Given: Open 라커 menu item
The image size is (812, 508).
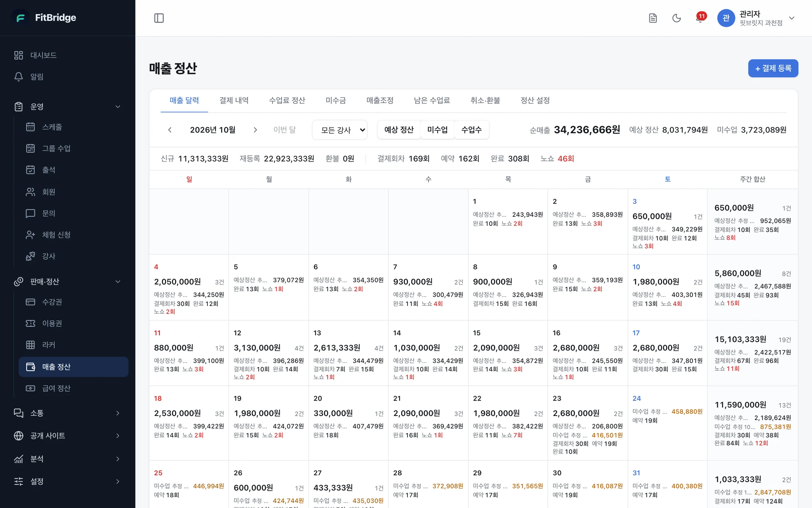Looking at the screenshot, I should [x=73, y=345].
